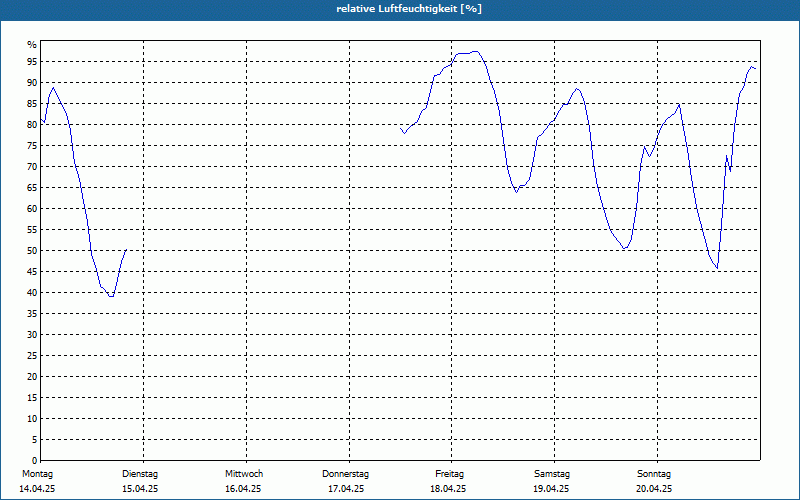Viewport: 800px width, 500px height.
Task: Click the humidity minimum near 39% on Montag
Action: coord(111,296)
